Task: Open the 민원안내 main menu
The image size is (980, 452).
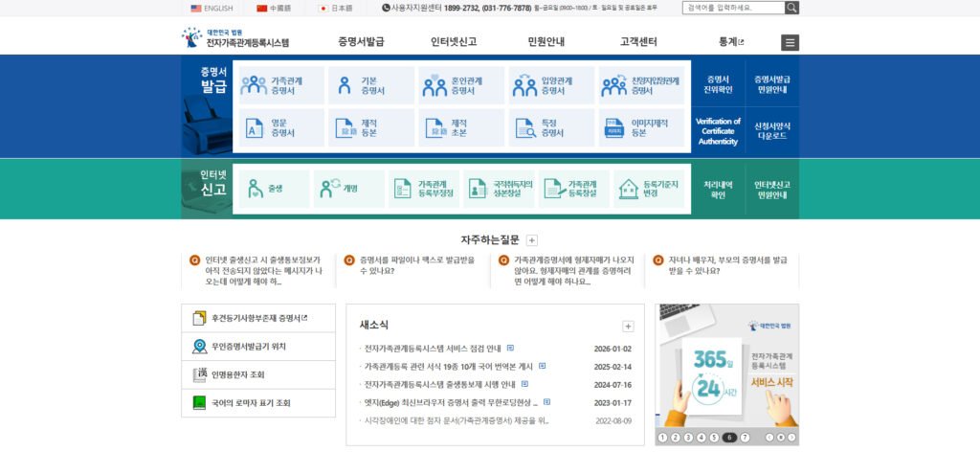Action: pos(546,42)
